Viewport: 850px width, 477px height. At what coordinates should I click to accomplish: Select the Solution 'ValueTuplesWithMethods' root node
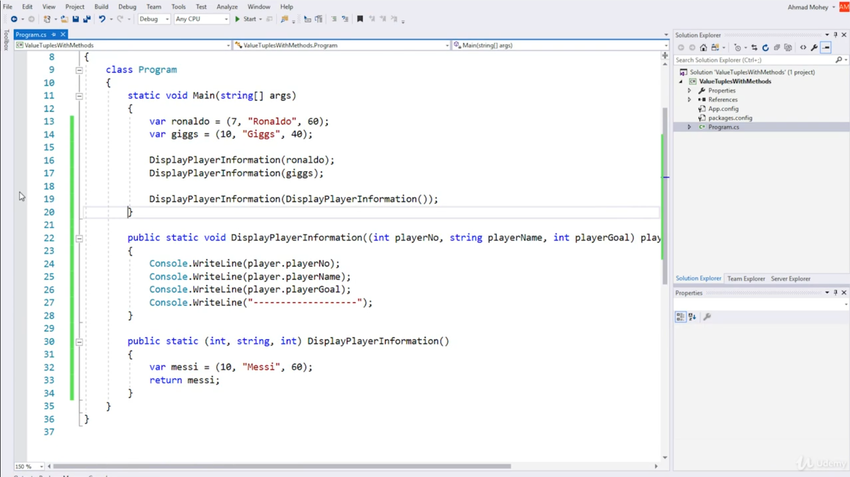click(752, 72)
